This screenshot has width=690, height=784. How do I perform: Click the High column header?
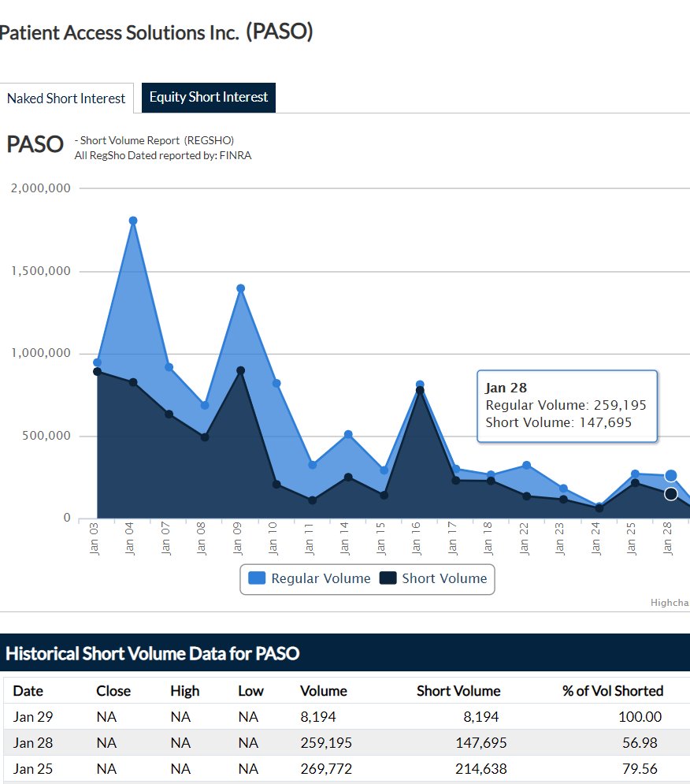(184, 691)
